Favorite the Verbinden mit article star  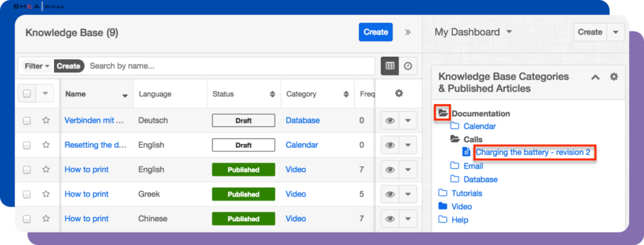point(46,120)
